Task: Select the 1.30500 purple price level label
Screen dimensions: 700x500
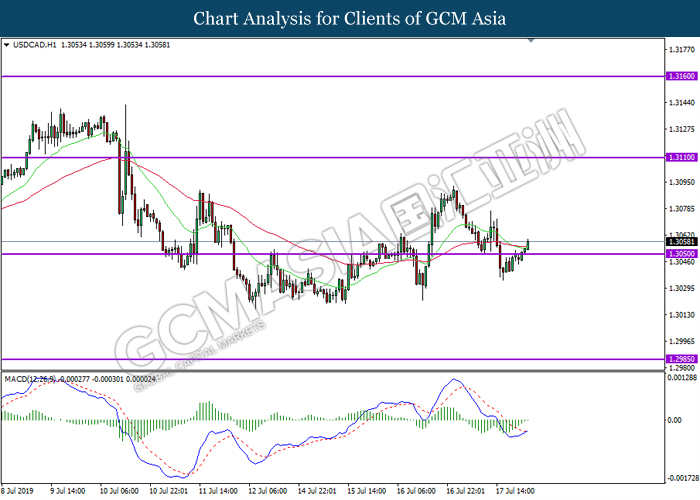Action: click(x=681, y=254)
